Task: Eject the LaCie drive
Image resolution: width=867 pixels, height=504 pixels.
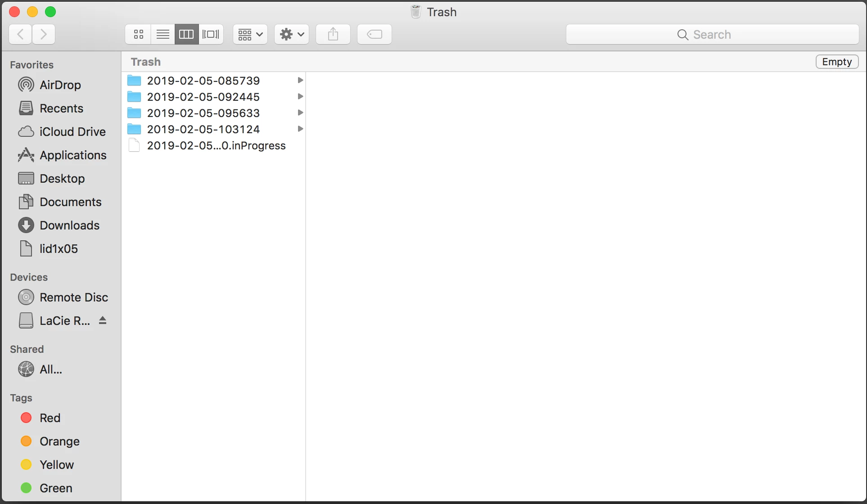Action: click(103, 320)
